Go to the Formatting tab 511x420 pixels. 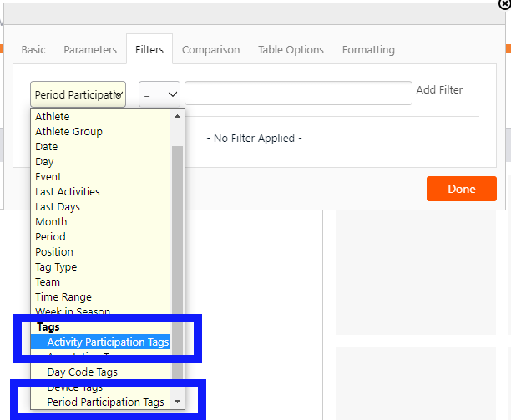(x=368, y=49)
